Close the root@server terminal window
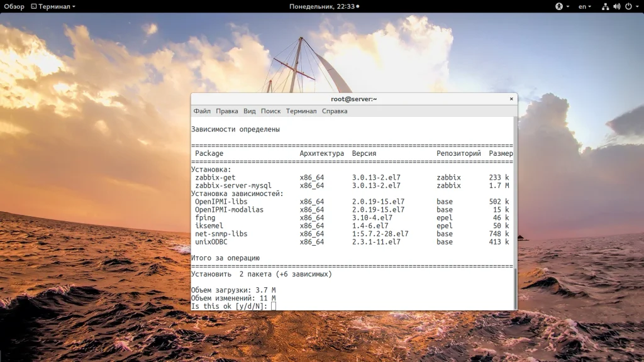Screen dimensions: 644x362 [511, 99]
